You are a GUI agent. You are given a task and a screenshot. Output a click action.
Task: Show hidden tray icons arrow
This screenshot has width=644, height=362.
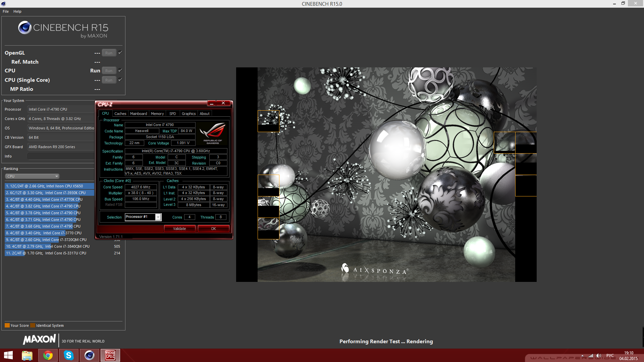tap(582, 356)
